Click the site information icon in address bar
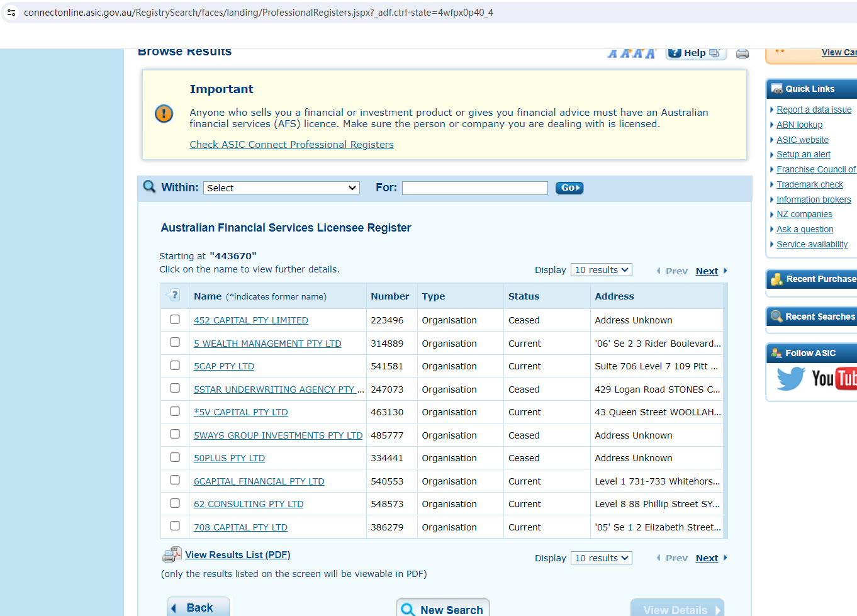The height and width of the screenshot is (616, 857). click(x=11, y=13)
